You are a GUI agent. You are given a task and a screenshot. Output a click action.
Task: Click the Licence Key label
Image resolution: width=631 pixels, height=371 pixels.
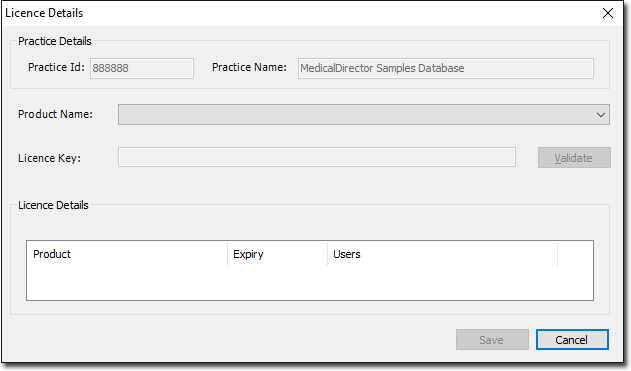[x=49, y=158]
